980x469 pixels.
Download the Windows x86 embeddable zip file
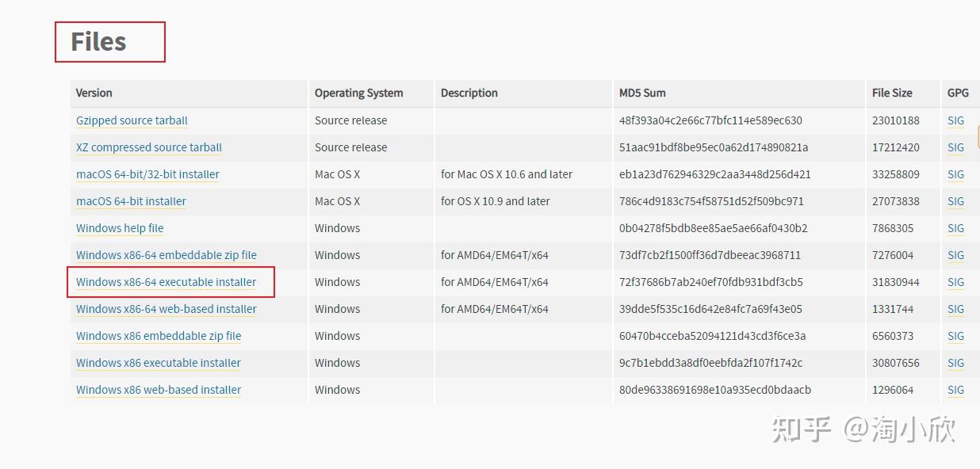(x=159, y=336)
